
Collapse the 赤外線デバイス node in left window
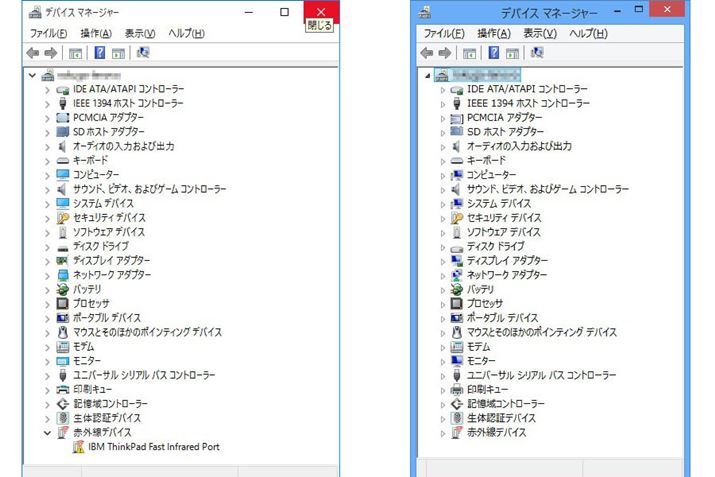tap(47, 433)
